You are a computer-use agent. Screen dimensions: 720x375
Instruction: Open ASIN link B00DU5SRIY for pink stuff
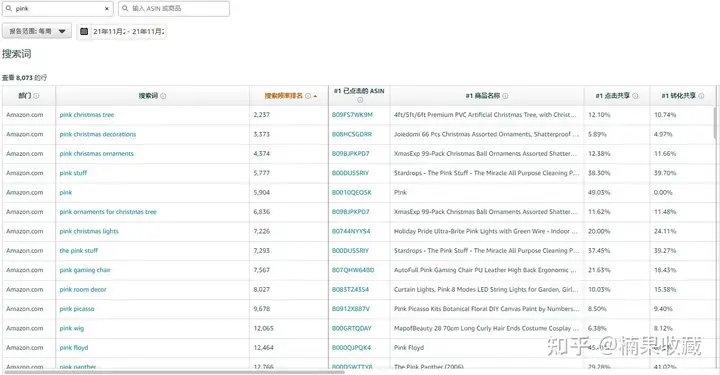coord(350,173)
